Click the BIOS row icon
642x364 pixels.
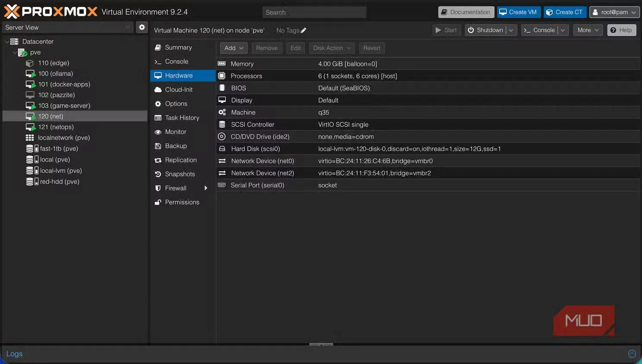222,88
